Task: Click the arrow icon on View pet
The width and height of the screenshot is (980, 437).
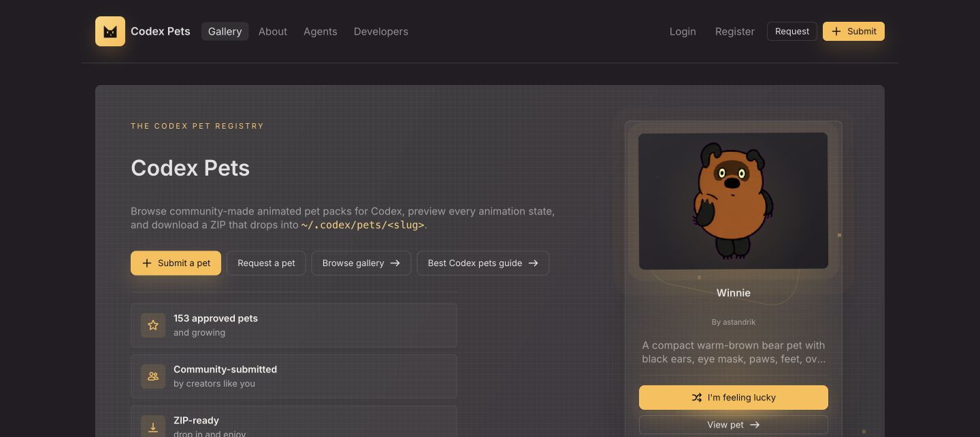Action: pyautogui.click(x=755, y=425)
